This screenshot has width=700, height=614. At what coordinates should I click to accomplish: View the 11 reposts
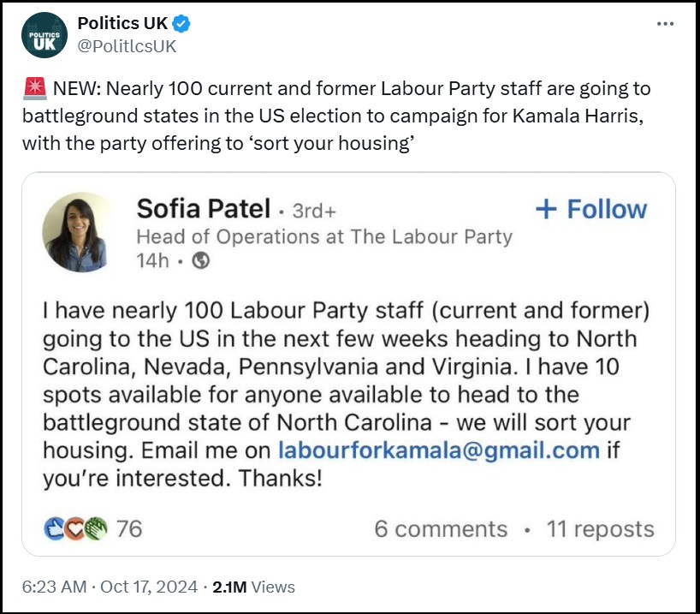pyautogui.click(x=600, y=529)
